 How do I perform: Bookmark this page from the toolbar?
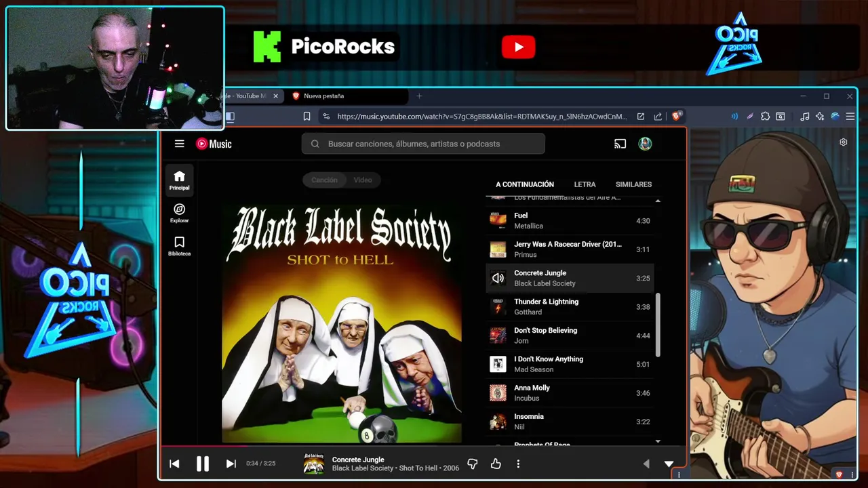(307, 117)
